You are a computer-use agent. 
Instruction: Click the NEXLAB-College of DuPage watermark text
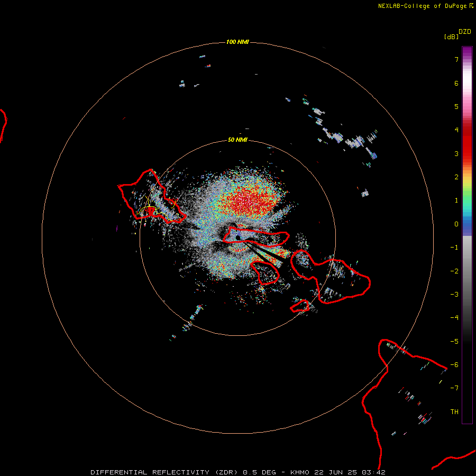(x=425, y=6)
